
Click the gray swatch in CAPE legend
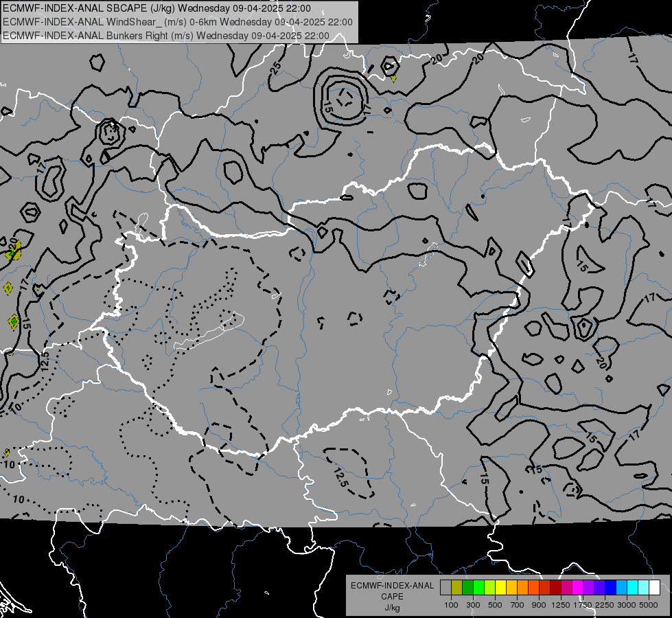coord(445,588)
